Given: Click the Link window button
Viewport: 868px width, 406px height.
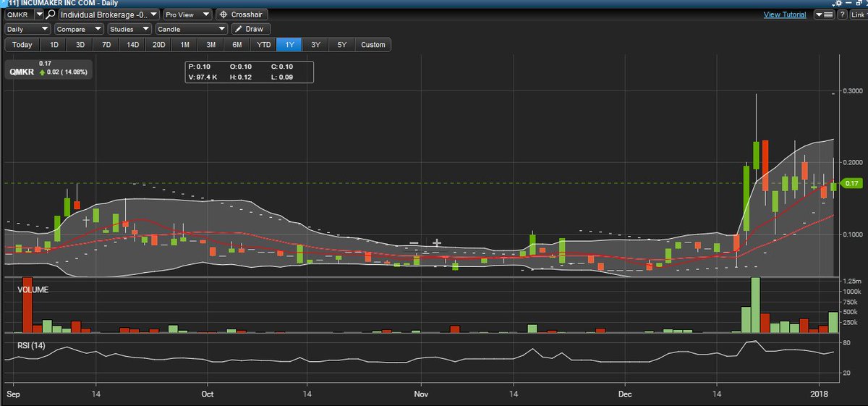Looking at the screenshot, I should (858, 14).
